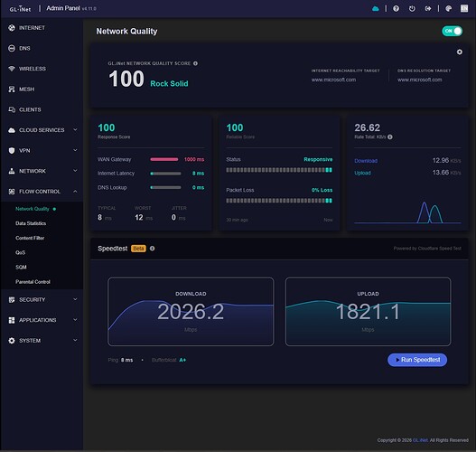Screen dimensions: 476x452
Task: Click the Cloud Services cloud icon
Action: click(x=12, y=130)
